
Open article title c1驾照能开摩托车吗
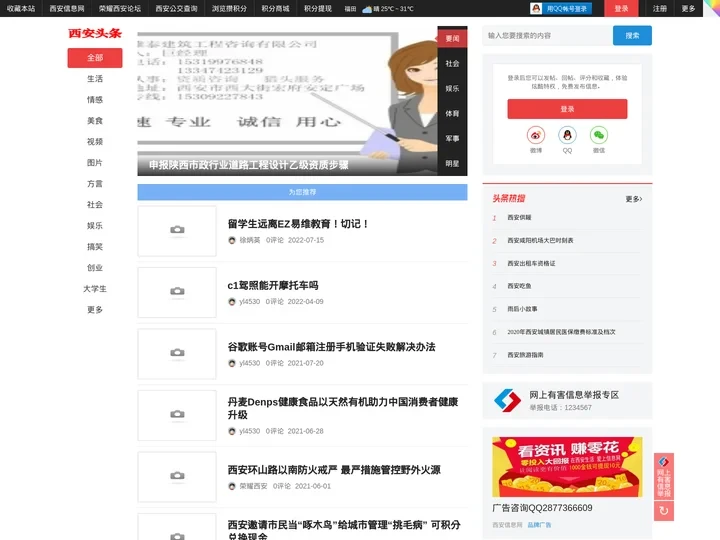273,286
